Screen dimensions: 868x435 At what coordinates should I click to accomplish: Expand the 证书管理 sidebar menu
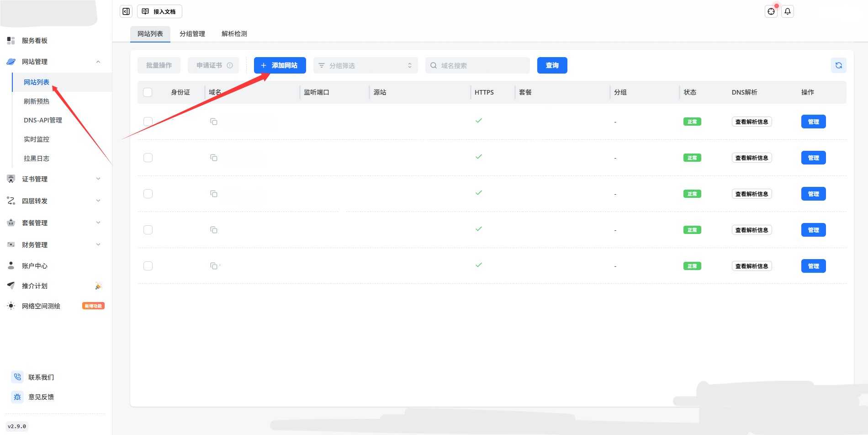point(54,179)
